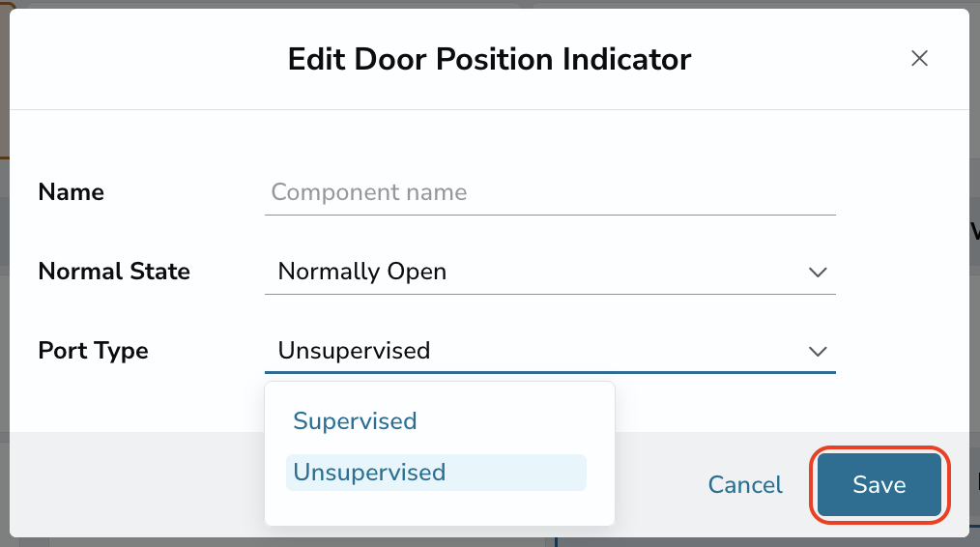Click the Normally Open selected value
980x547 pixels.
pyautogui.click(x=361, y=272)
